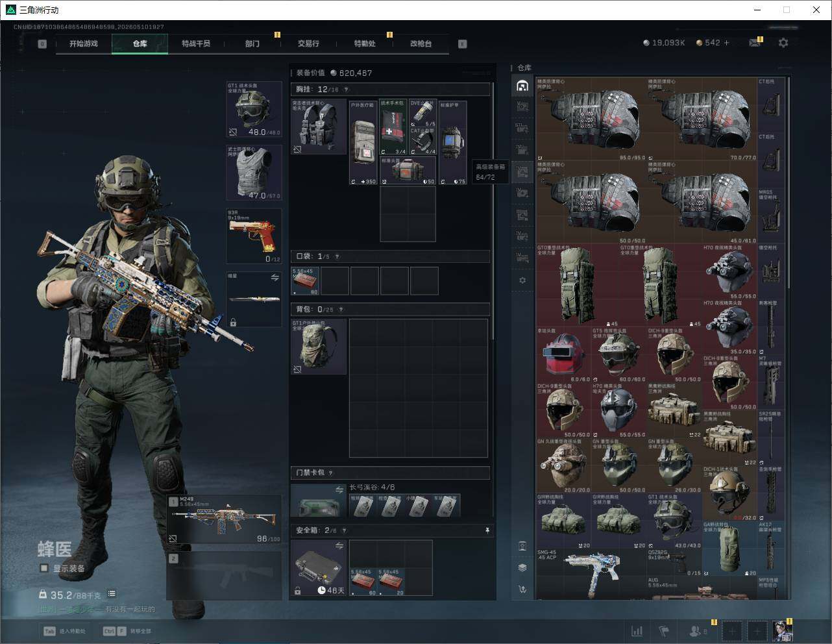Click the empty secondary weapon slot 2
Image resolution: width=832 pixels, height=644 pixels.
pos(225,575)
